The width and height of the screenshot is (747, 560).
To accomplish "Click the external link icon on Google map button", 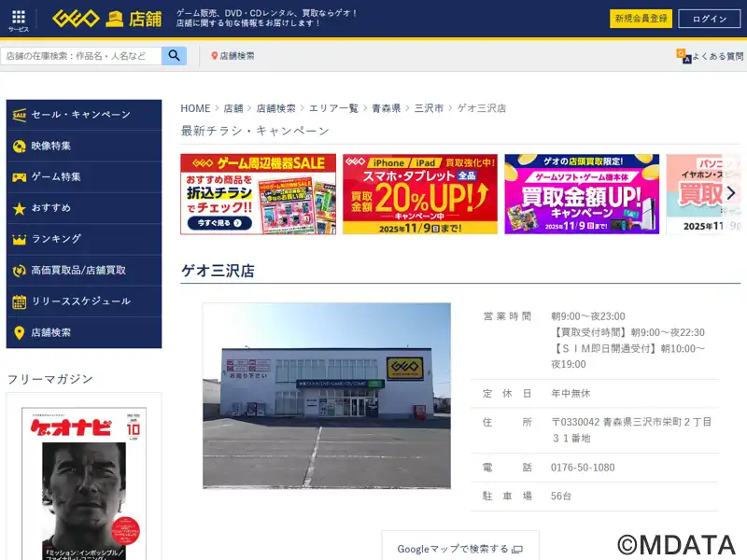I will (x=517, y=550).
